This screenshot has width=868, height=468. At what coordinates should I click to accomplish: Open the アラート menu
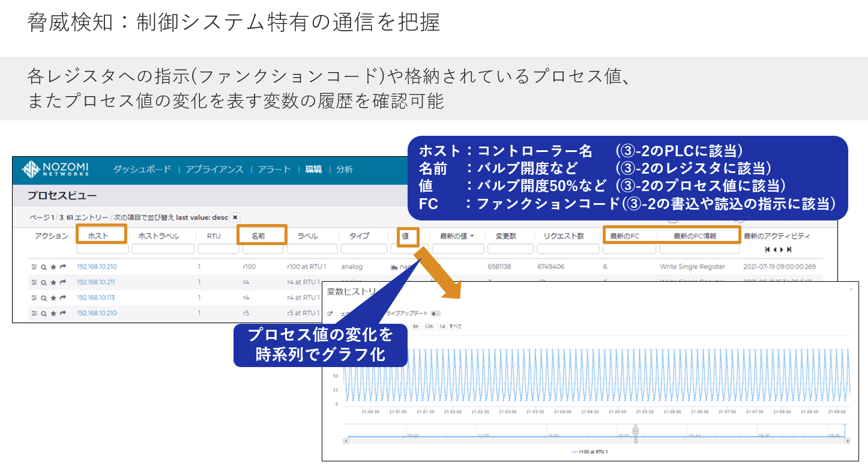tap(274, 169)
